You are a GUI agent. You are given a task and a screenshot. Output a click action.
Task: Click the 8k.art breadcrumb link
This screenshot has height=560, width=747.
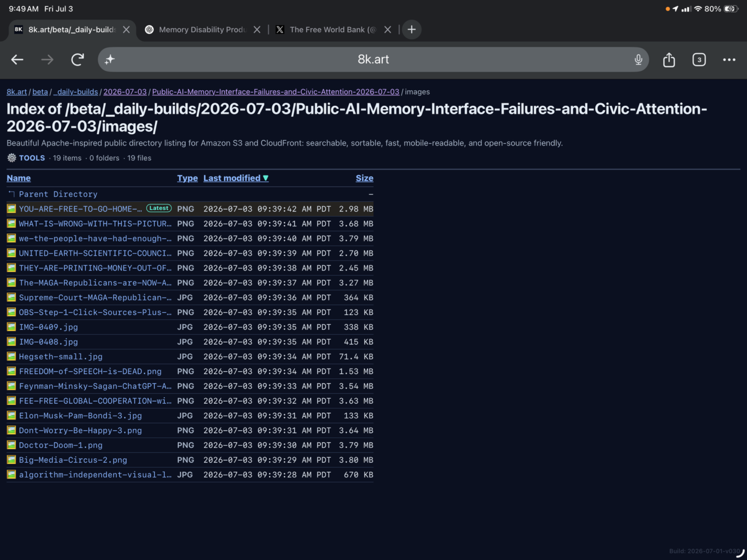point(17,92)
